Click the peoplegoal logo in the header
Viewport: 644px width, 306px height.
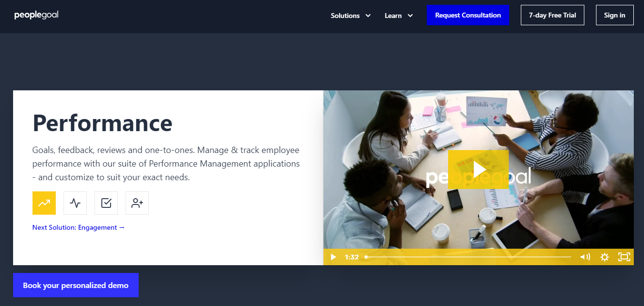tap(36, 15)
